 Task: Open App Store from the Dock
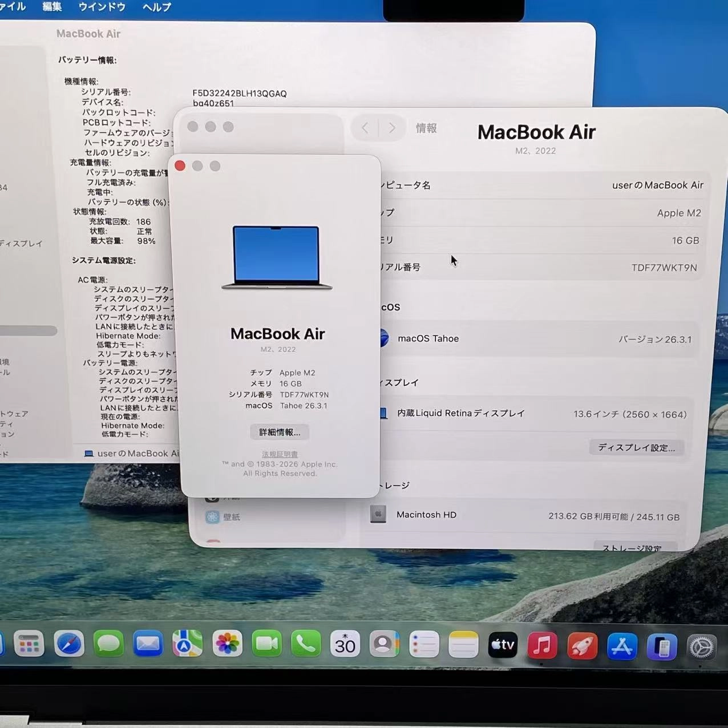click(x=622, y=647)
